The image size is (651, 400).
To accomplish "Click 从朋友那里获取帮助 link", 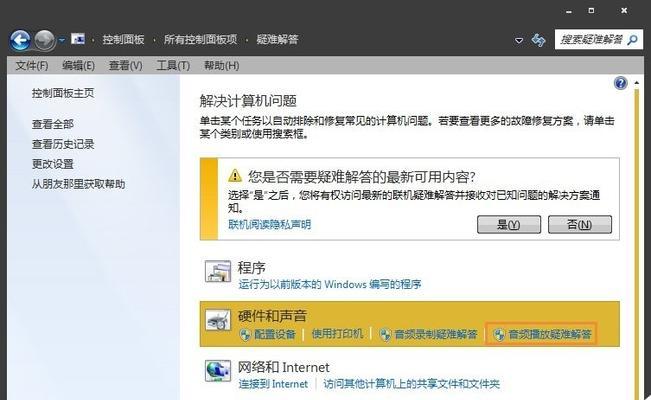I will (x=78, y=184).
